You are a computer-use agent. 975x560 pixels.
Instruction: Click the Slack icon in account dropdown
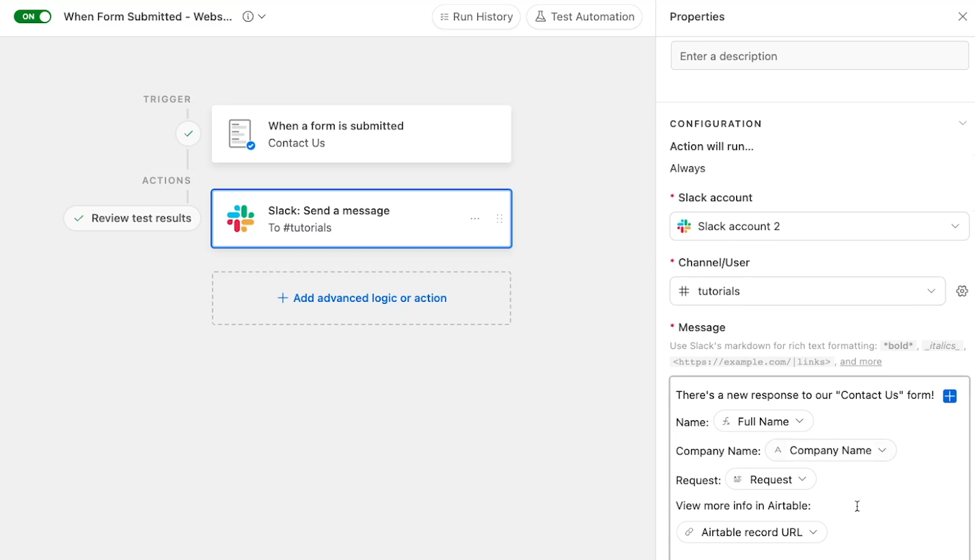[x=684, y=226]
